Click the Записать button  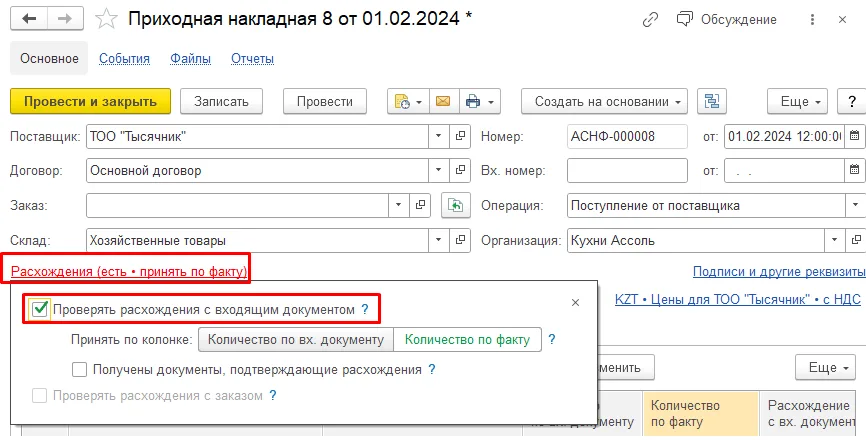221,102
